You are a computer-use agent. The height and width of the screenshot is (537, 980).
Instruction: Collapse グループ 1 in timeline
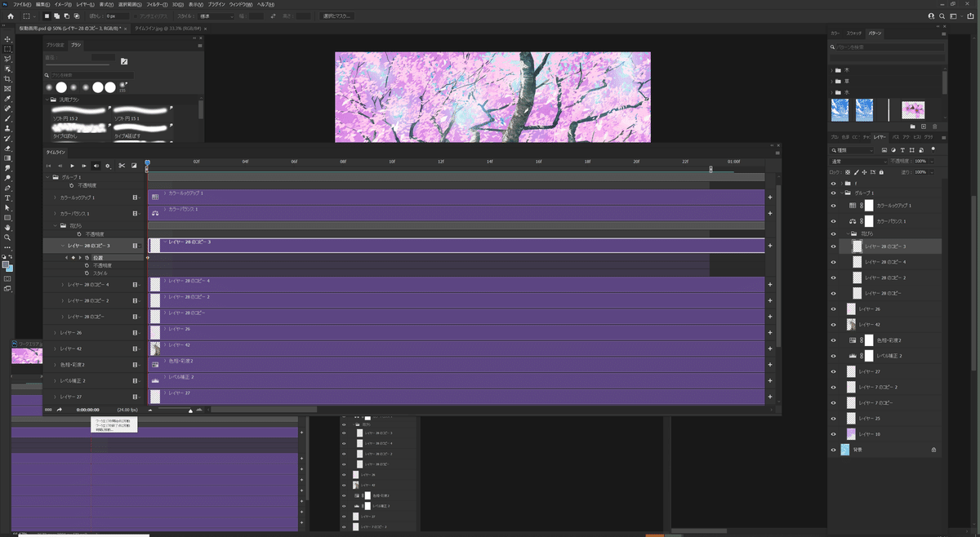pyautogui.click(x=47, y=177)
